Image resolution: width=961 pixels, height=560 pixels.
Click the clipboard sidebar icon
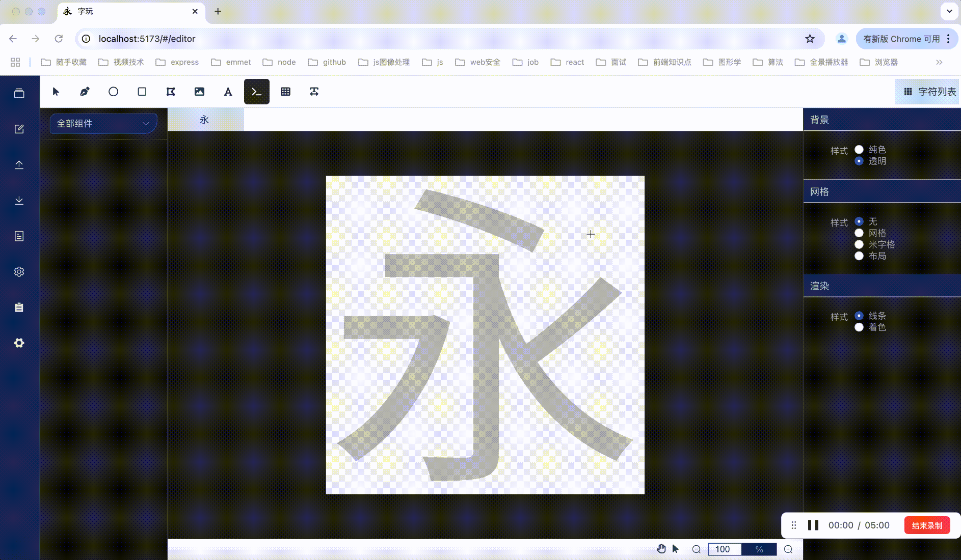click(x=19, y=307)
